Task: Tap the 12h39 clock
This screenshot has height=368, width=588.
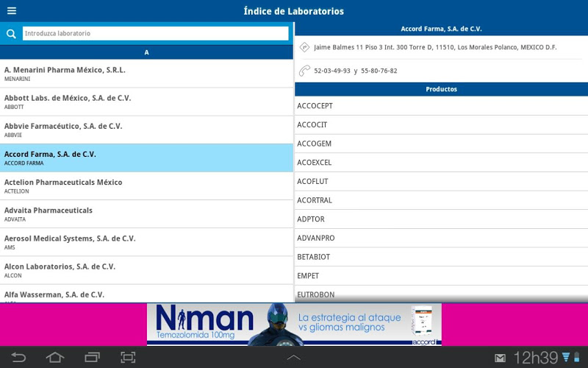Action: (x=536, y=358)
